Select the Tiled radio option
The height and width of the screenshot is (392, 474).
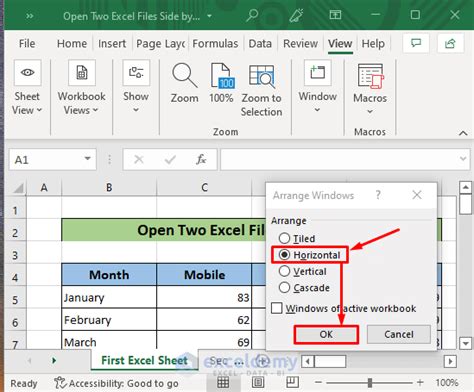tap(284, 238)
